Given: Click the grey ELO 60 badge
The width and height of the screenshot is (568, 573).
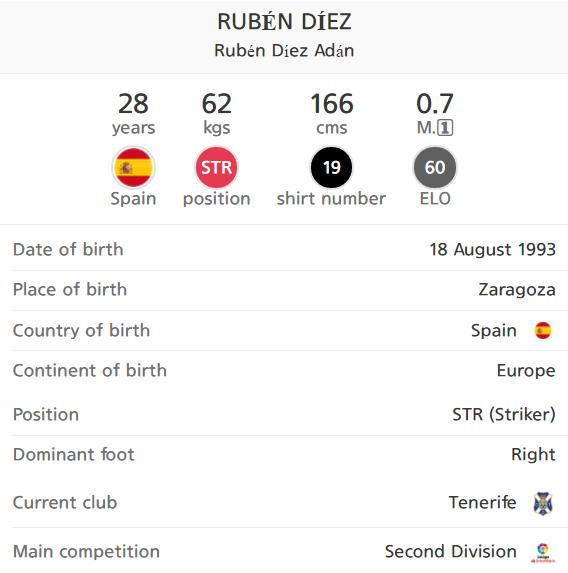Looking at the screenshot, I should click(435, 168).
